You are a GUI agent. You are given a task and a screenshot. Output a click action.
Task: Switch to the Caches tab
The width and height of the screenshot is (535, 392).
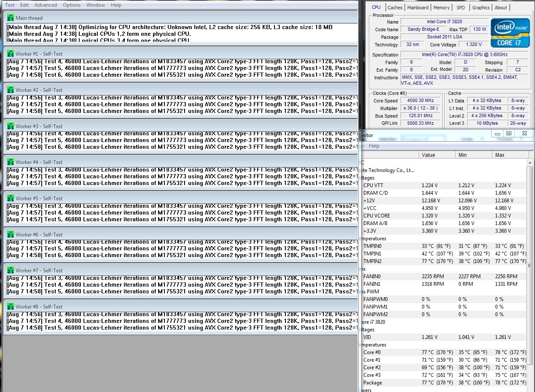[395, 8]
